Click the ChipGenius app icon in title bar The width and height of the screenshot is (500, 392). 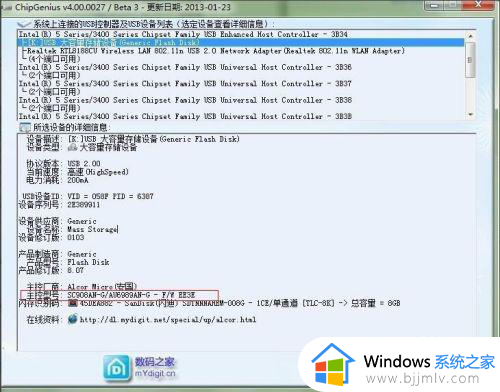tap(6, 8)
